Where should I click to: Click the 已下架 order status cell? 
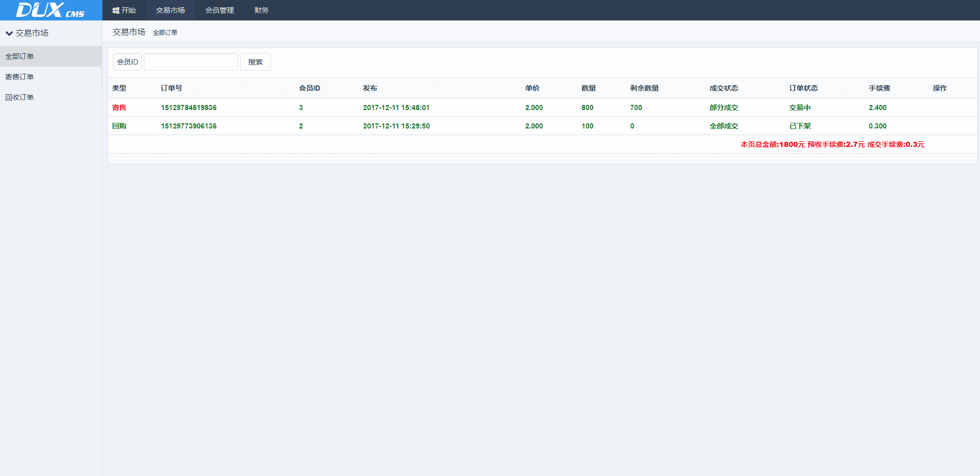coord(800,126)
